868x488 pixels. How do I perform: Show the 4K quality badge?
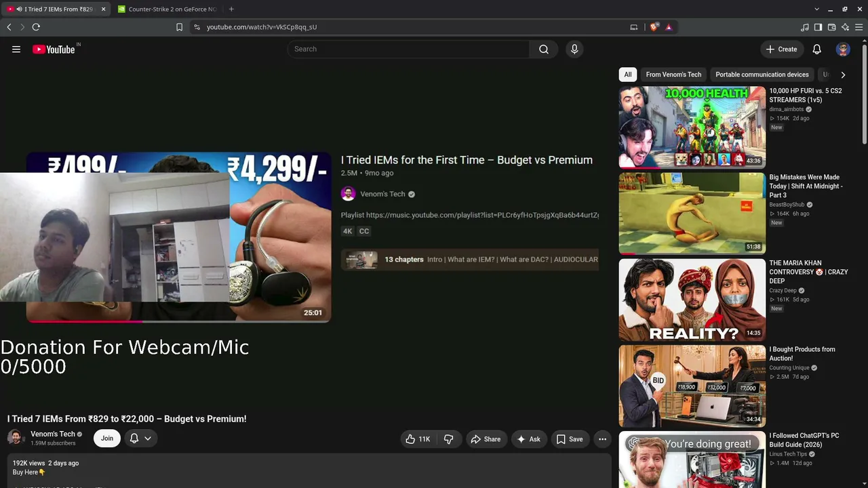(x=348, y=231)
